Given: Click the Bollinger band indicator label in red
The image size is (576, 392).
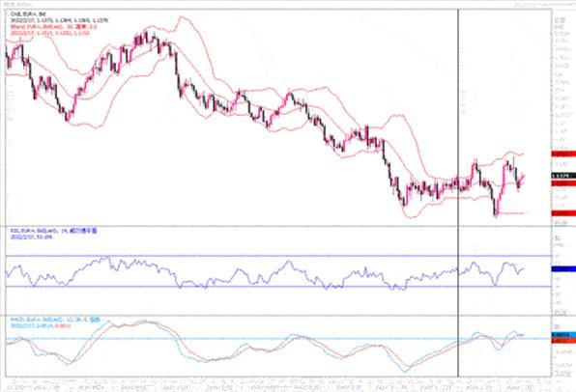Looking at the screenshot, I should click(x=53, y=26).
